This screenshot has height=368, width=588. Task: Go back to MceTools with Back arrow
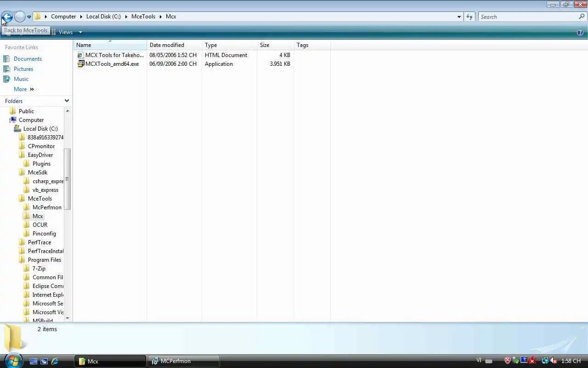coord(7,17)
